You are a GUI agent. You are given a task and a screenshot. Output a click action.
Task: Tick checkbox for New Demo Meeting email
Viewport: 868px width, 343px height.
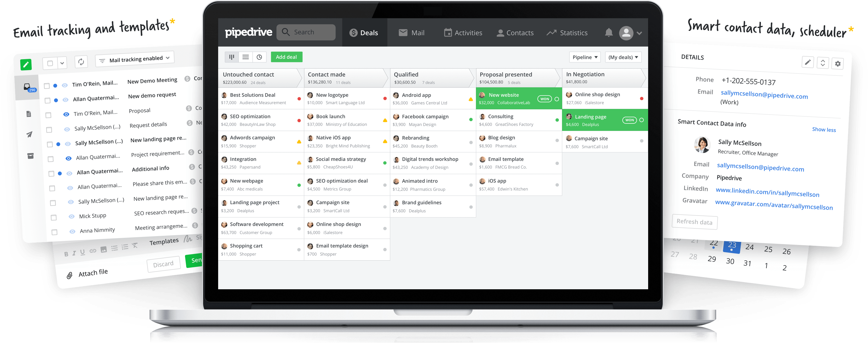(47, 86)
